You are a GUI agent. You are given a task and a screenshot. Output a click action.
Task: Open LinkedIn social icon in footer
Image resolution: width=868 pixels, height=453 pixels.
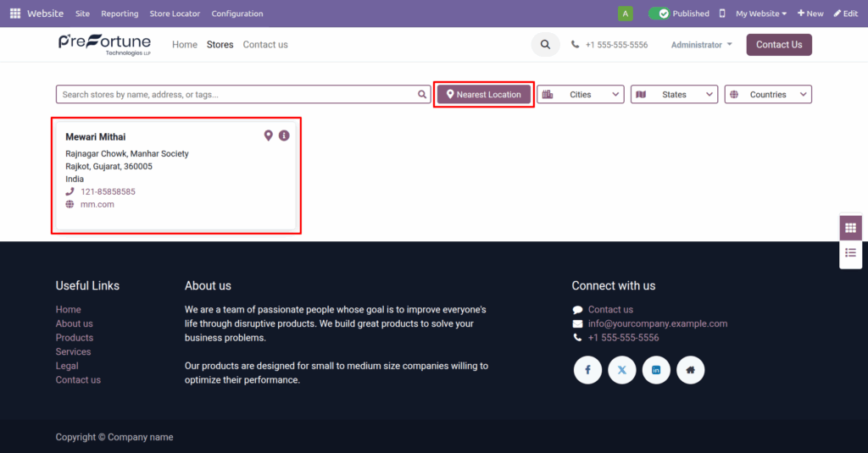[x=656, y=370]
